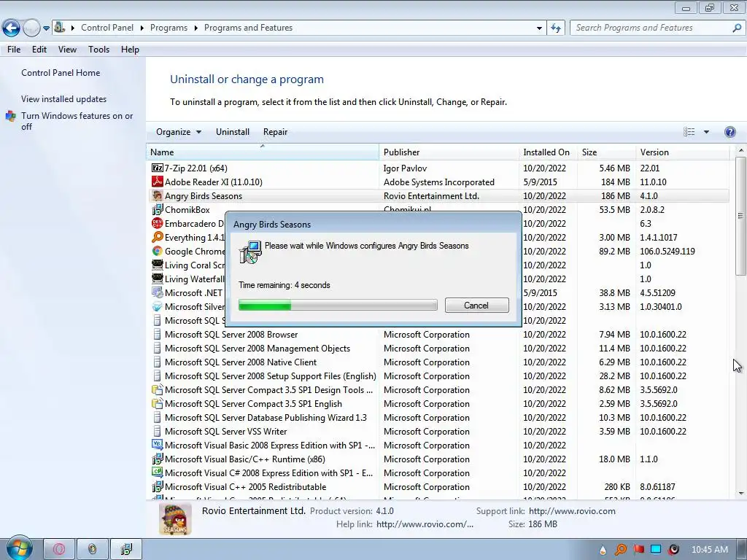This screenshot has height=560, width=747.
Task: Click the refresh button beside address bar
Action: pos(556,28)
